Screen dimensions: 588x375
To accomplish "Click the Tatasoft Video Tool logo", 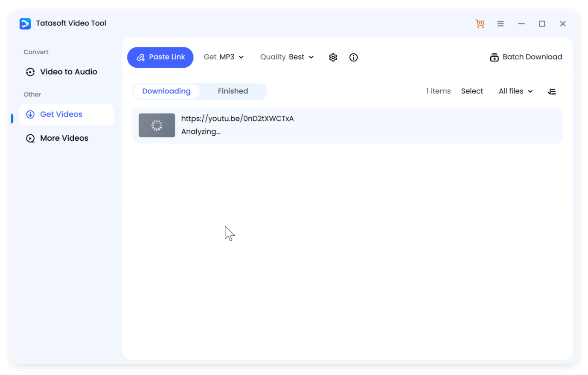I will coord(25,23).
